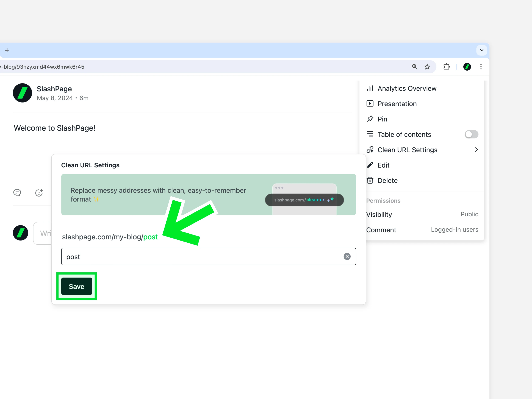Toggle the Table of contents switch
Screen dimensions: 532x399
click(x=471, y=134)
